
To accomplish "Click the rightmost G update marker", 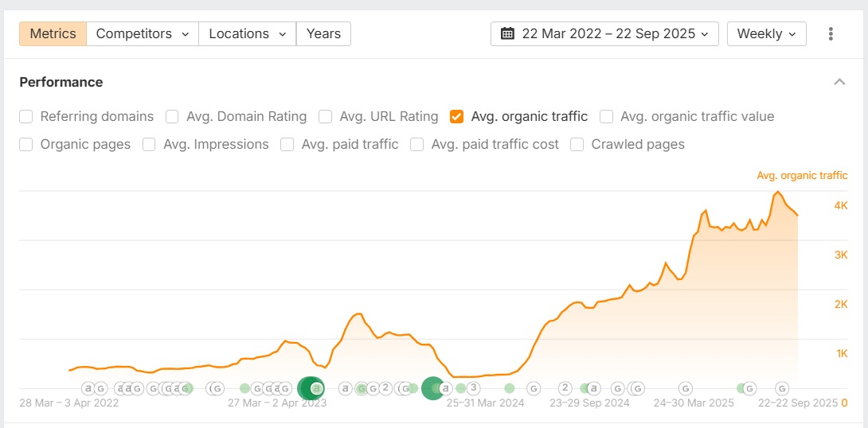I will pyautogui.click(x=782, y=388).
